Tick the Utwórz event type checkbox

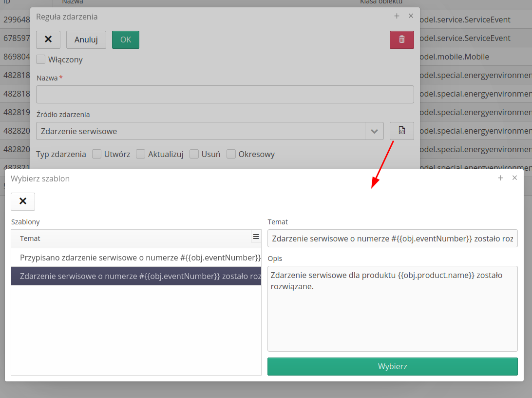[97, 154]
